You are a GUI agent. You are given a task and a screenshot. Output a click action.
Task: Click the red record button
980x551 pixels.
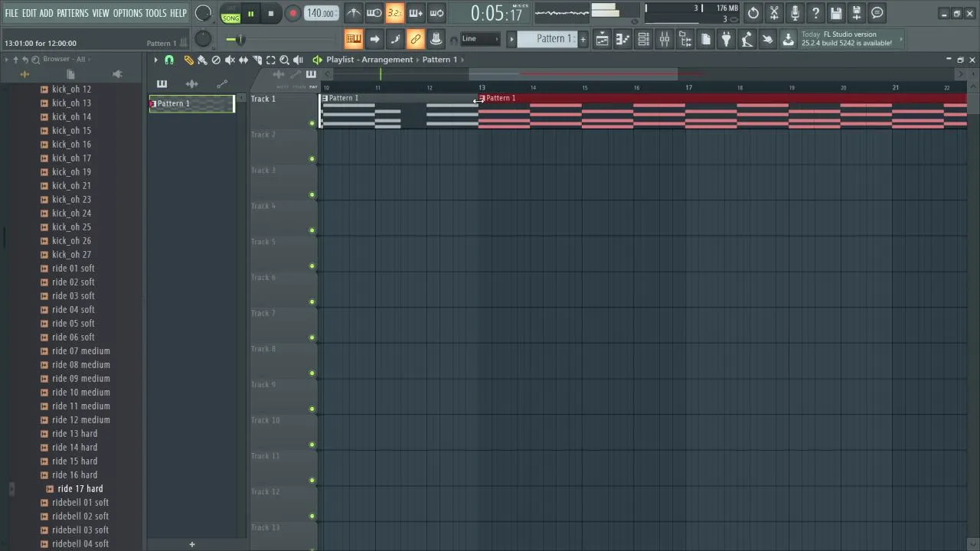(292, 13)
